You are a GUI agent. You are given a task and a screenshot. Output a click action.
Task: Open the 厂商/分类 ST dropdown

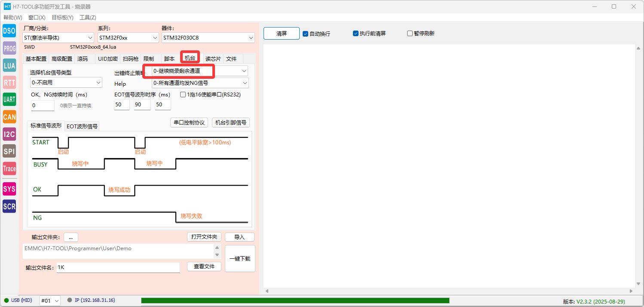click(58, 38)
